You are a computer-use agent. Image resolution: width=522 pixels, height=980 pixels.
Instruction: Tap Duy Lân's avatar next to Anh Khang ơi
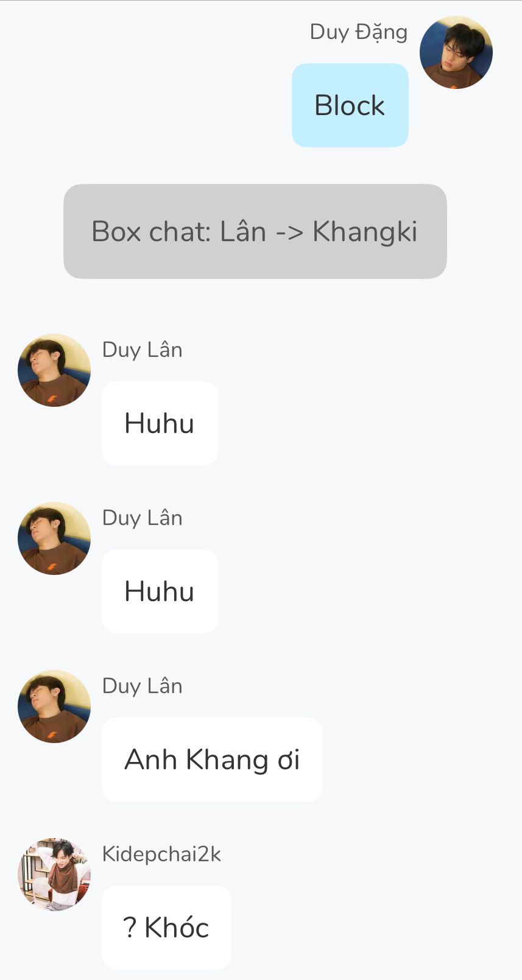click(54, 707)
